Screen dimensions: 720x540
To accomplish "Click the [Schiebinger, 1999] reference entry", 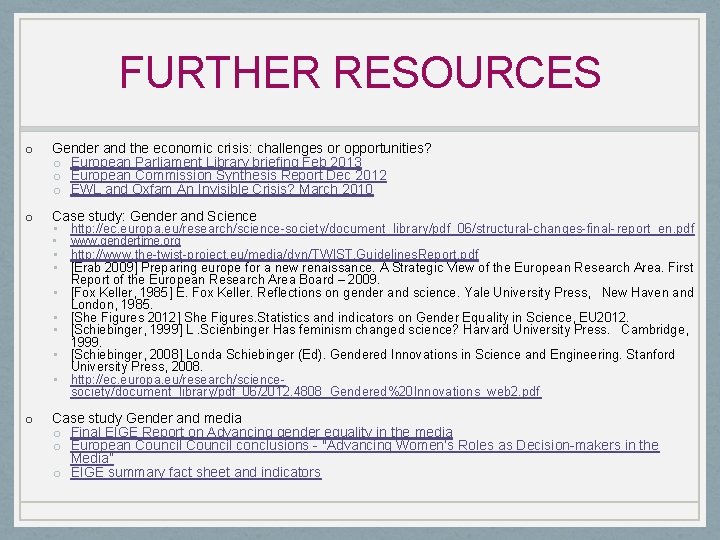I will click(x=380, y=336).
